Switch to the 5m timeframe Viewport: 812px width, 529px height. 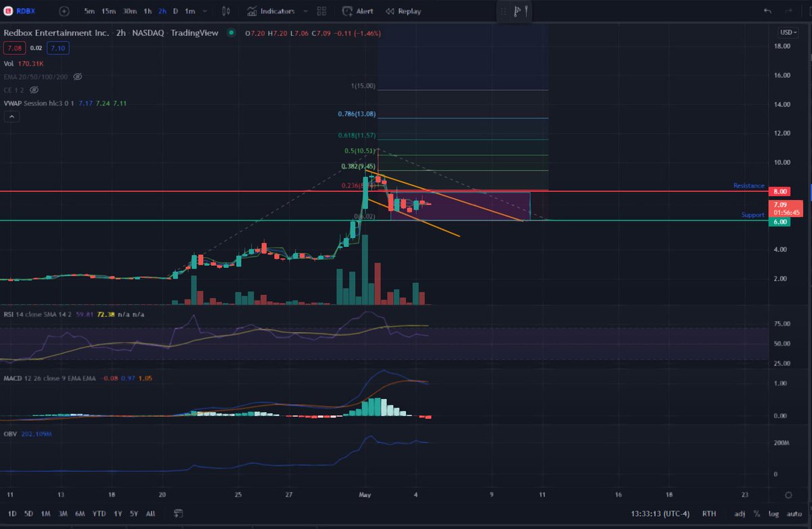coord(90,11)
